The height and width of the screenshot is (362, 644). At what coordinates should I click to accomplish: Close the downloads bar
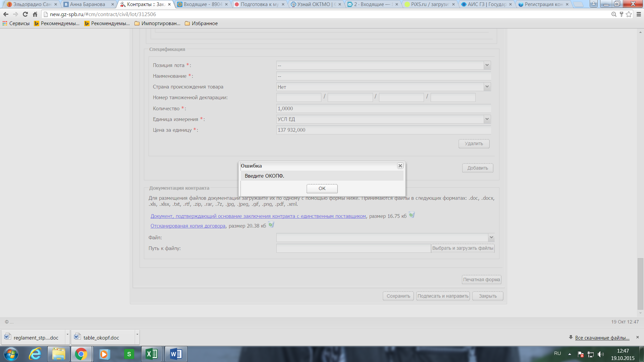638,337
